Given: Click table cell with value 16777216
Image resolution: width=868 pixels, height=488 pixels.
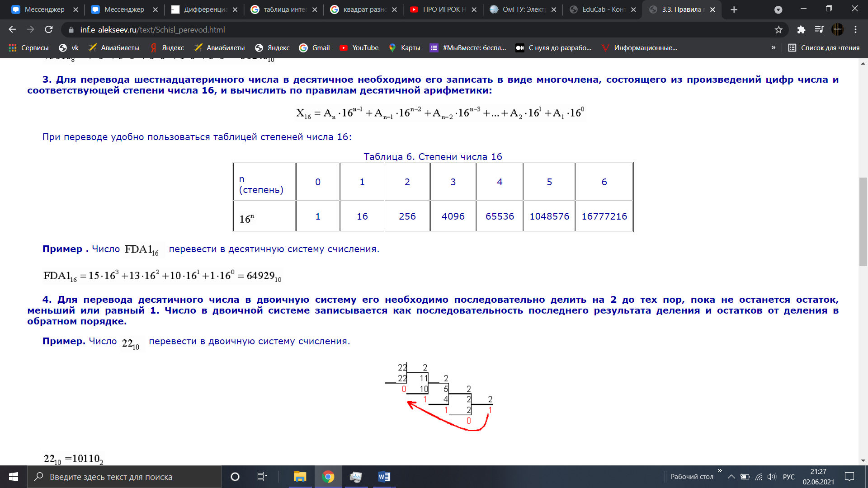Looking at the screenshot, I should (x=604, y=216).
